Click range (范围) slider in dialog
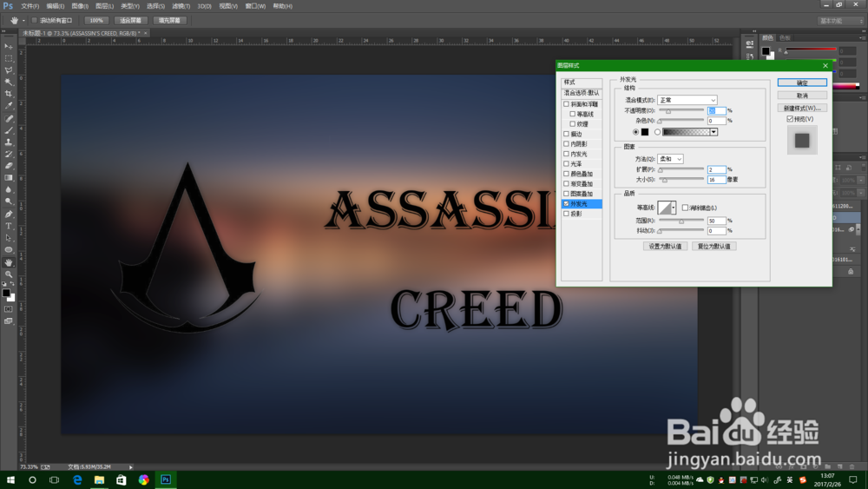 tap(681, 221)
